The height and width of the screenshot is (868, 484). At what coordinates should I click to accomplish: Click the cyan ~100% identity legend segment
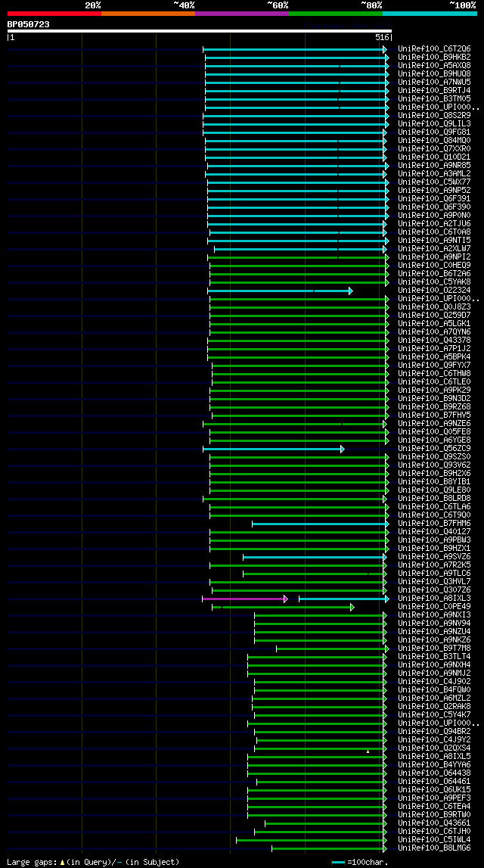coord(430,13)
